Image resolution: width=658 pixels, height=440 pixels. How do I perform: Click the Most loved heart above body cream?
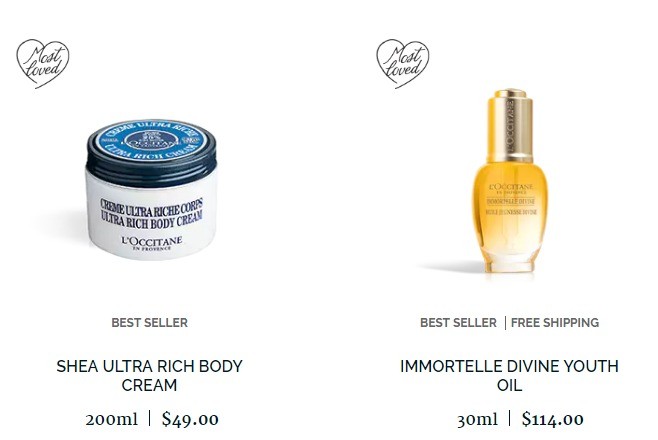[x=43, y=63]
